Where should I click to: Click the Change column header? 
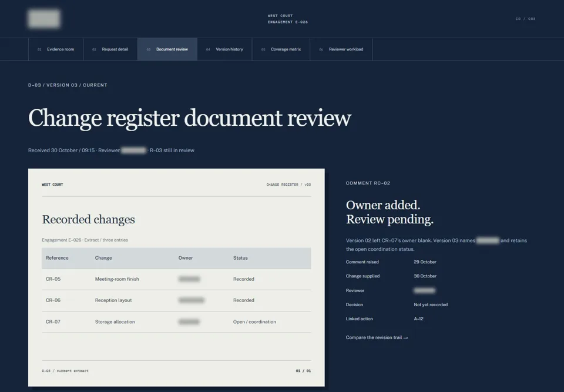[103, 258]
